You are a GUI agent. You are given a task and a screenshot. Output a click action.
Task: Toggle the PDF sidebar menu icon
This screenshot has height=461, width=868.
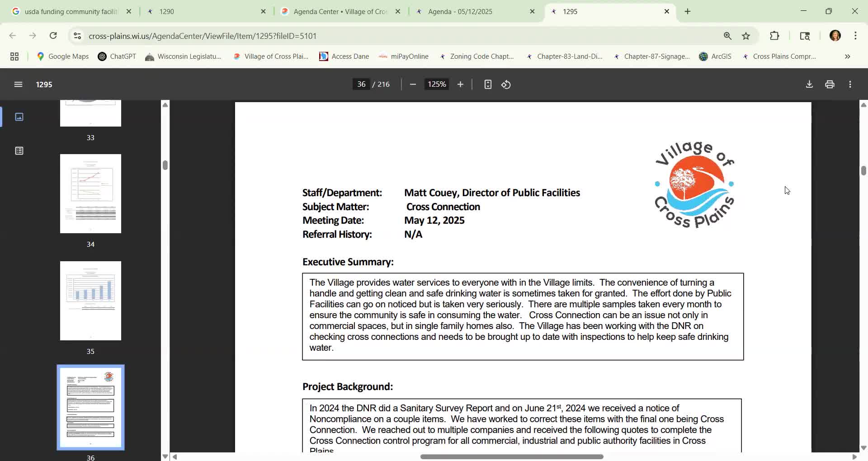(x=18, y=85)
